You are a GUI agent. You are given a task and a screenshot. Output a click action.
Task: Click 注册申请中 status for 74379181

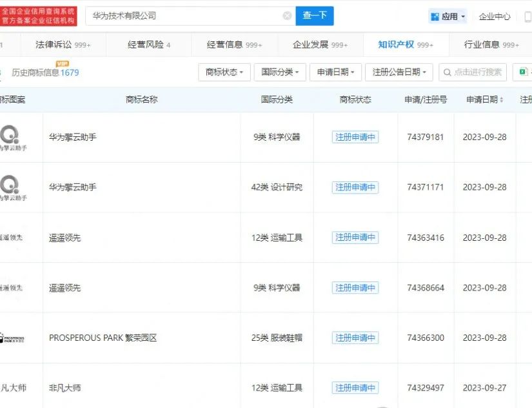pos(355,137)
